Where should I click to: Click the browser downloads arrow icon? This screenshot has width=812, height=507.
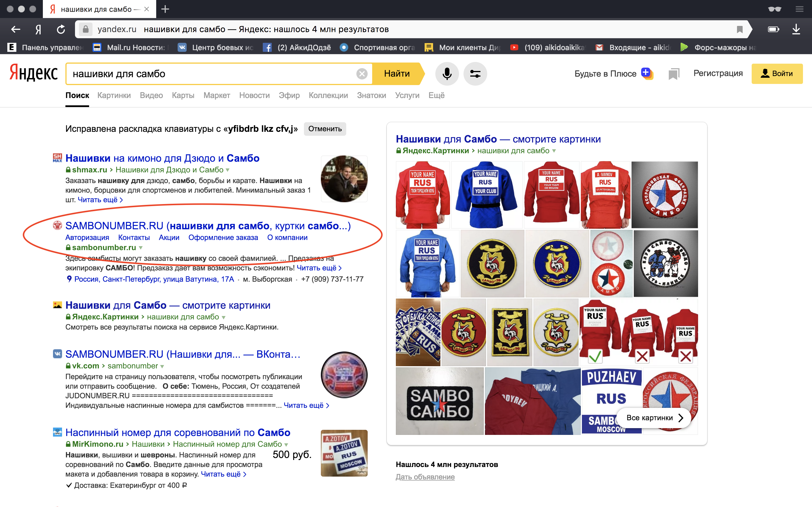[x=796, y=30]
